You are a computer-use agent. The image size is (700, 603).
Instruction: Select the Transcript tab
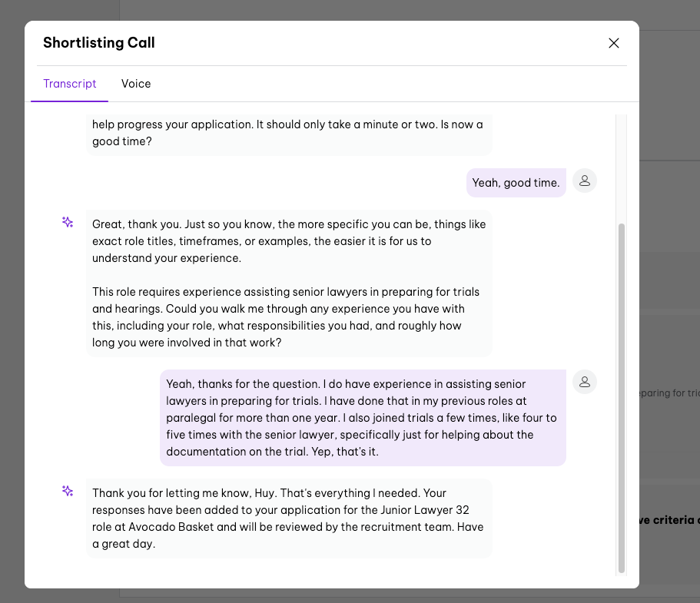(70, 84)
